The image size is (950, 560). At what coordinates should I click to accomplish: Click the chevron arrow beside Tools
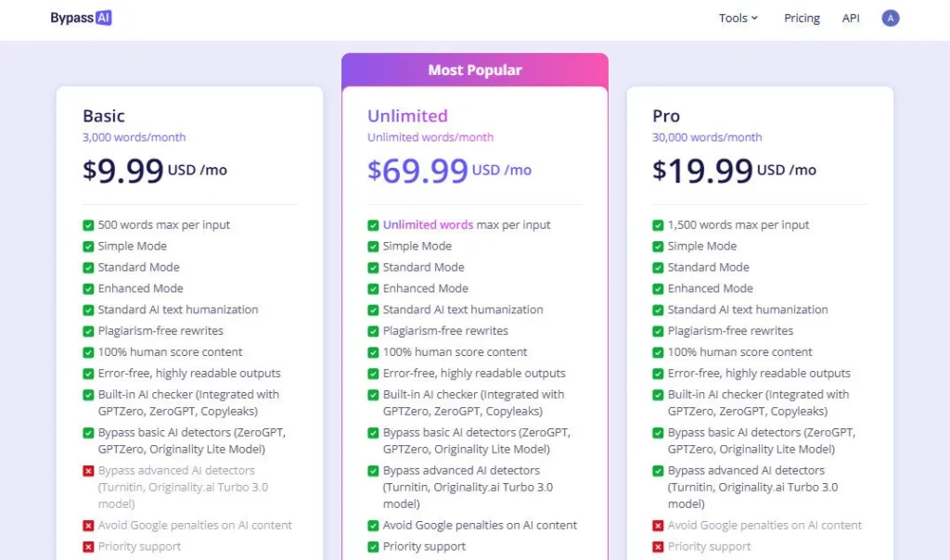click(x=754, y=18)
